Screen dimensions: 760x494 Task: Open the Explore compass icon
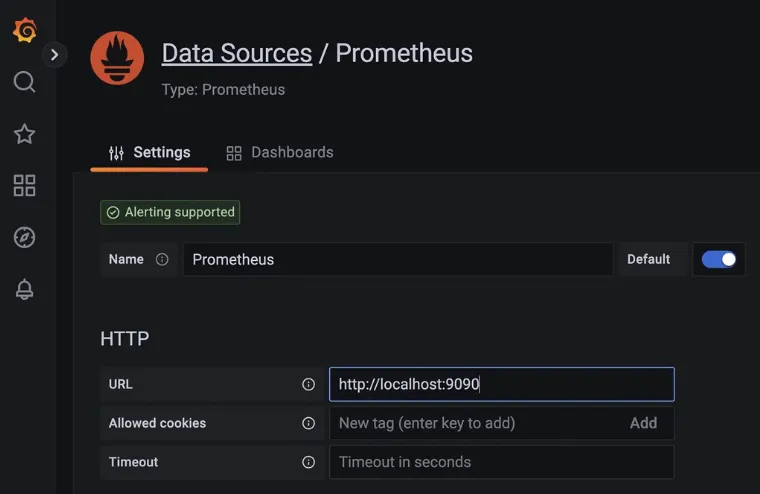tap(24, 237)
